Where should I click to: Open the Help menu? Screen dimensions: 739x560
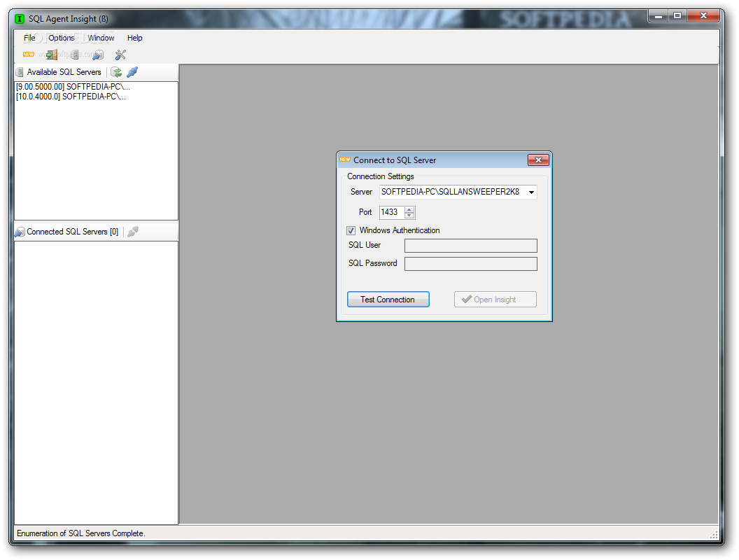click(135, 38)
